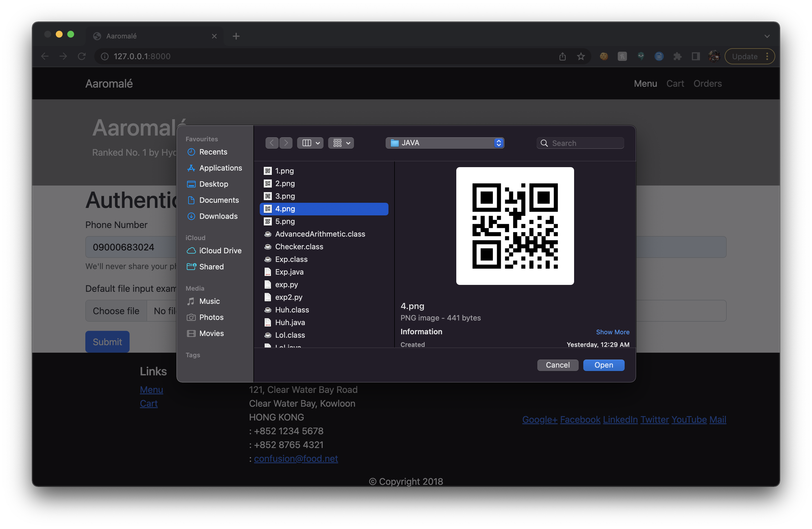The width and height of the screenshot is (812, 529).
Task: Select file 2.png
Action: click(x=324, y=184)
